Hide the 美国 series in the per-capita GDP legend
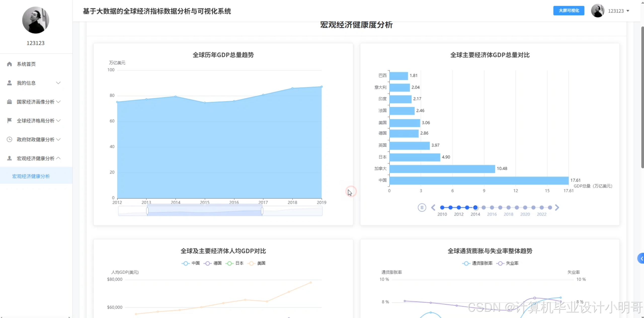The width and height of the screenshot is (644, 318). [256, 263]
